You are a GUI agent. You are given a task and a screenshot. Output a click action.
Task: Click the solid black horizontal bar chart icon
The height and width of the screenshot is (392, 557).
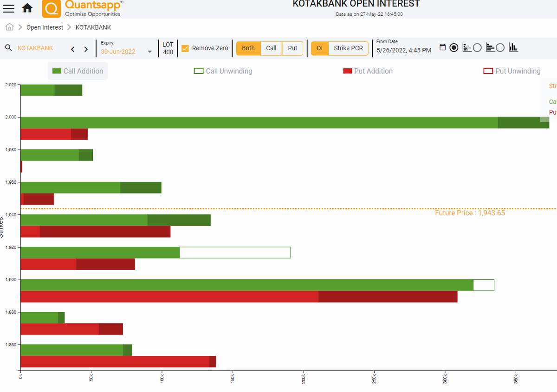click(x=490, y=47)
